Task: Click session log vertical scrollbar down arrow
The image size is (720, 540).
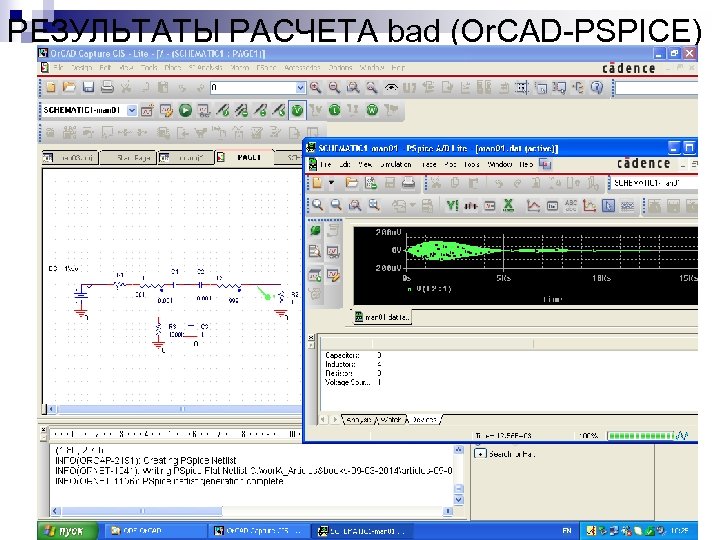Action: click(458, 500)
